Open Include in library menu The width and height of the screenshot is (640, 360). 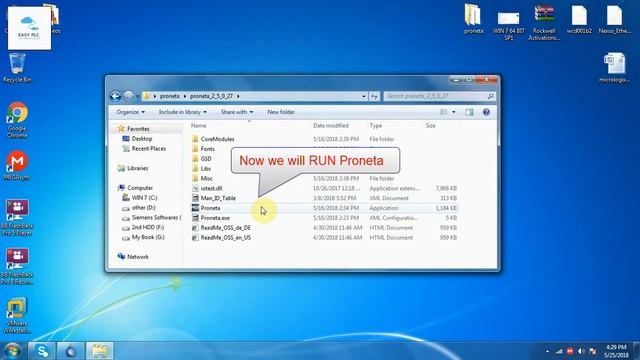coord(182,112)
